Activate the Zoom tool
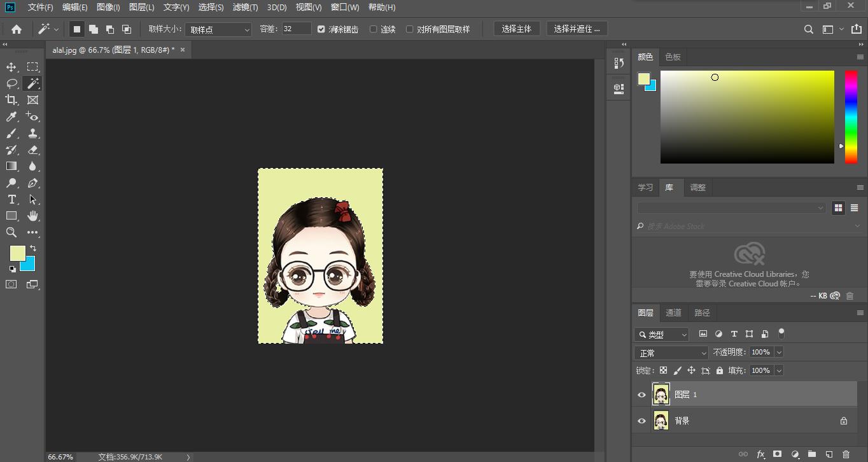Image resolution: width=868 pixels, height=462 pixels. [11, 232]
